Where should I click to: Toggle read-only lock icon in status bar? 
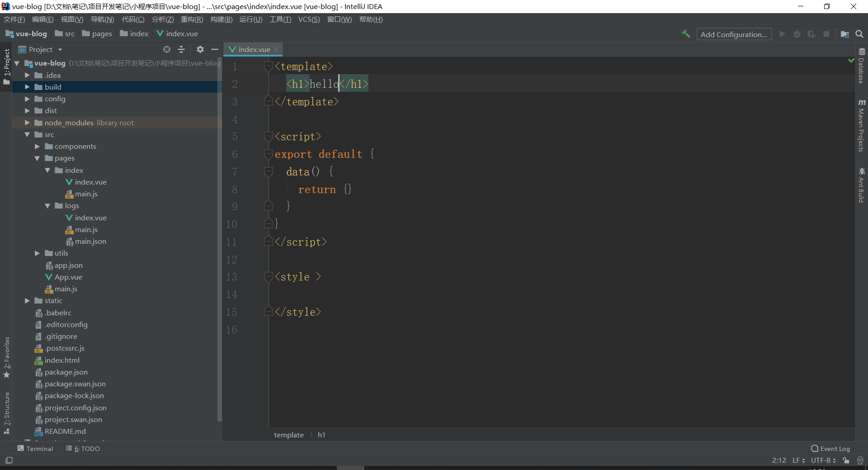coord(846,461)
